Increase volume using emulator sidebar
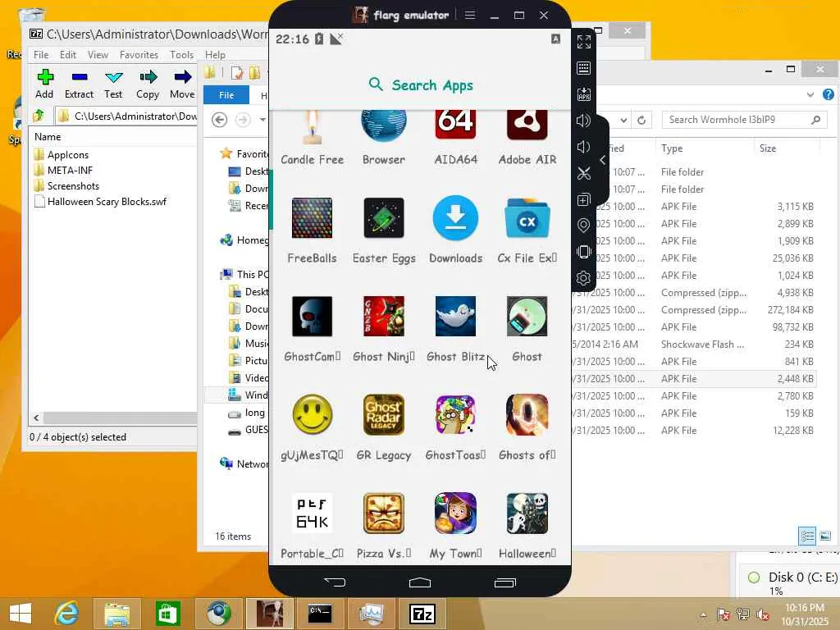The height and width of the screenshot is (630, 840). (x=583, y=121)
